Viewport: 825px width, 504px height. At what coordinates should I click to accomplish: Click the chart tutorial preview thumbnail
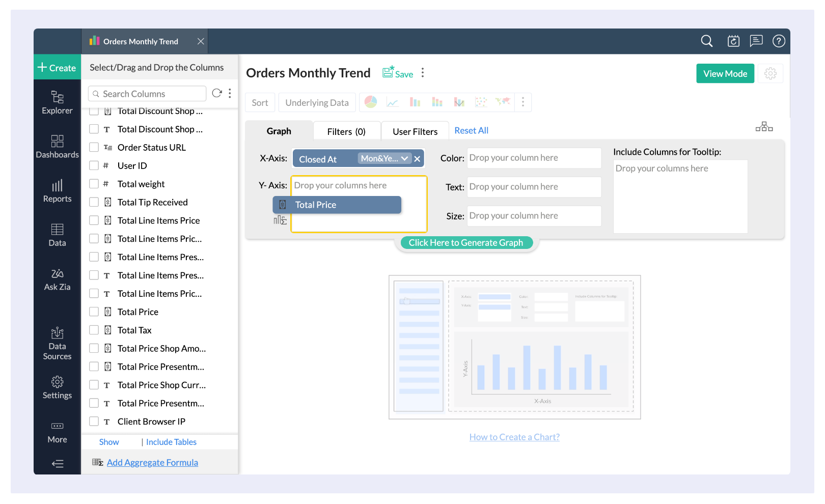(x=514, y=347)
